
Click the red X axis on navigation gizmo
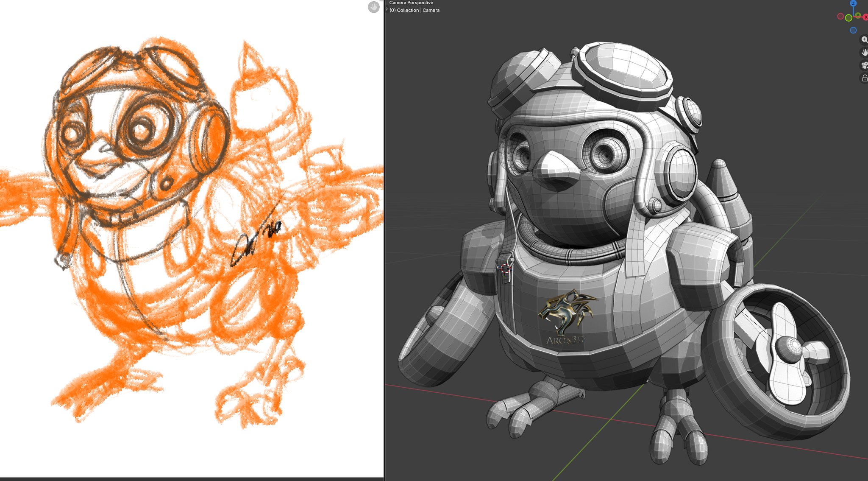pyautogui.click(x=865, y=17)
